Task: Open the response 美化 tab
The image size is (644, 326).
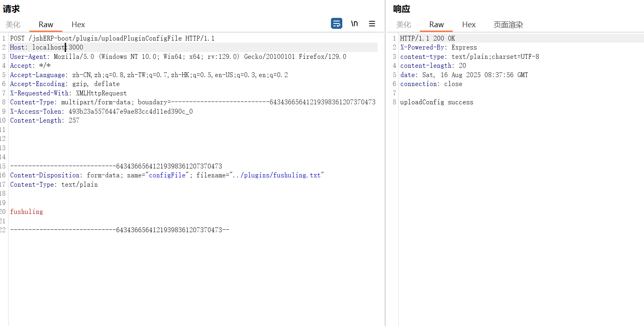Action: [404, 25]
